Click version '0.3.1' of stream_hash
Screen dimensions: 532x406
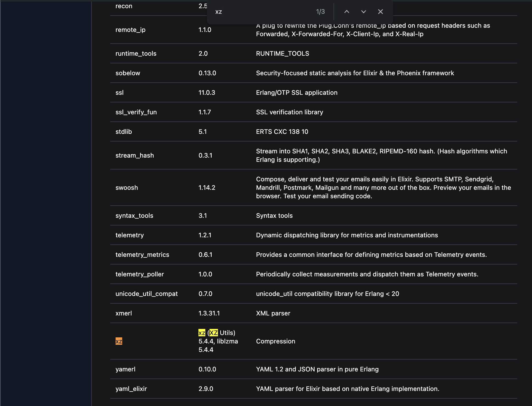coord(205,155)
